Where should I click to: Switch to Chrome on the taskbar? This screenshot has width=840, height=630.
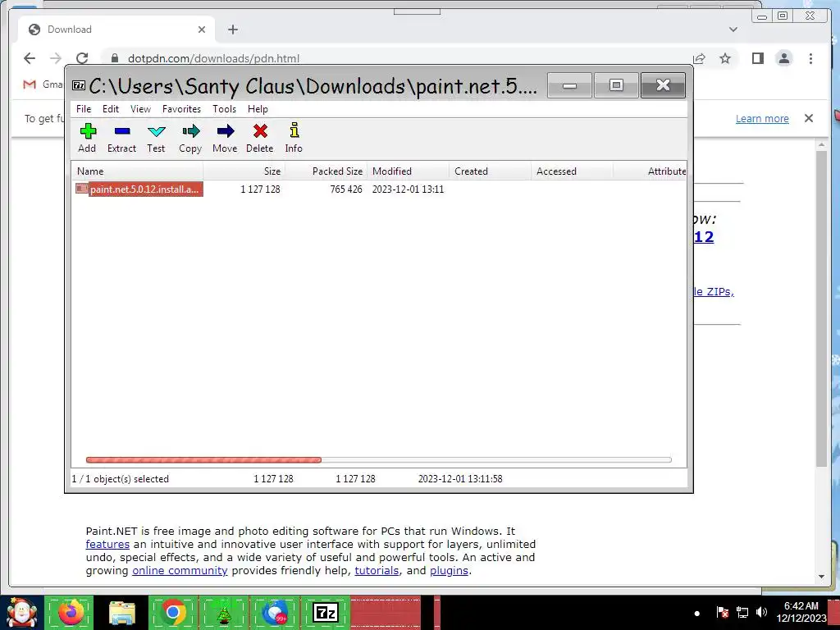(x=172, y=612)
